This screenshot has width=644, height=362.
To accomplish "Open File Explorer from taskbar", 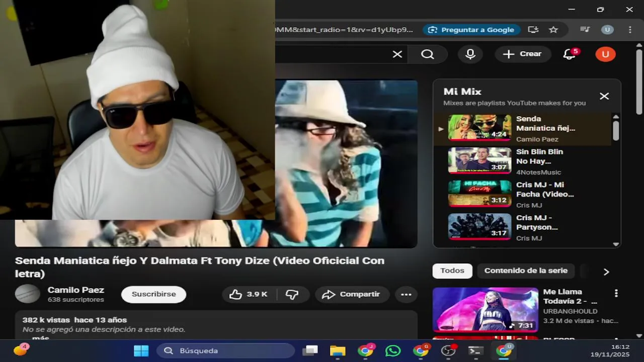I will pos(338,350).
